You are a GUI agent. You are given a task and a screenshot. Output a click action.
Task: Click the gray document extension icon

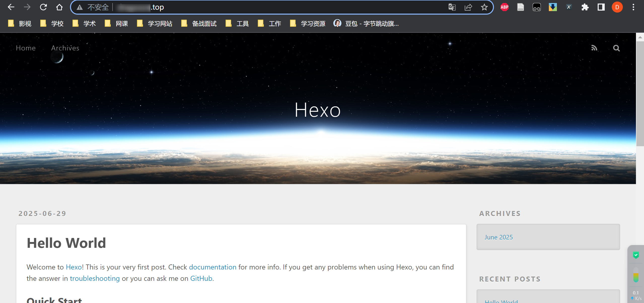coord(521,7)
